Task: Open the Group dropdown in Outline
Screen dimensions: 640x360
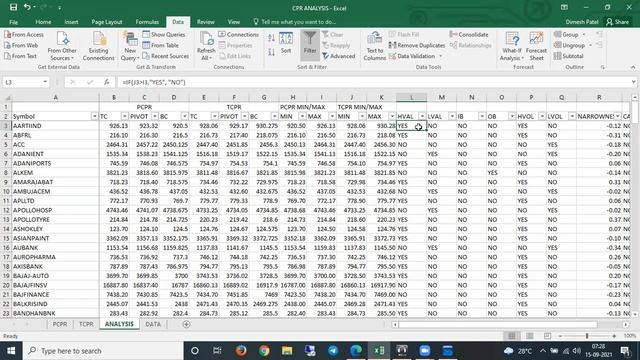Action: [570, 35]
